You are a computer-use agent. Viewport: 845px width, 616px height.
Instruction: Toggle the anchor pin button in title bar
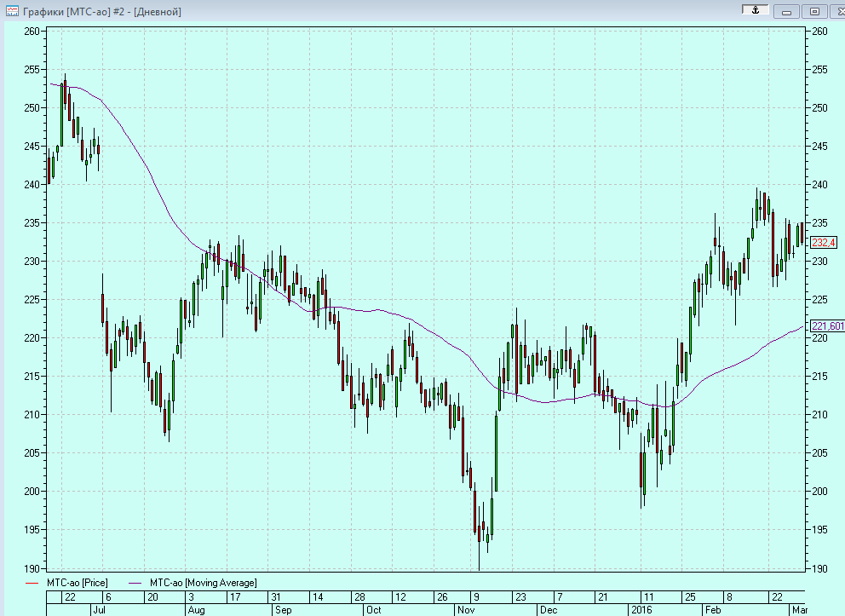tap(756, 10)
